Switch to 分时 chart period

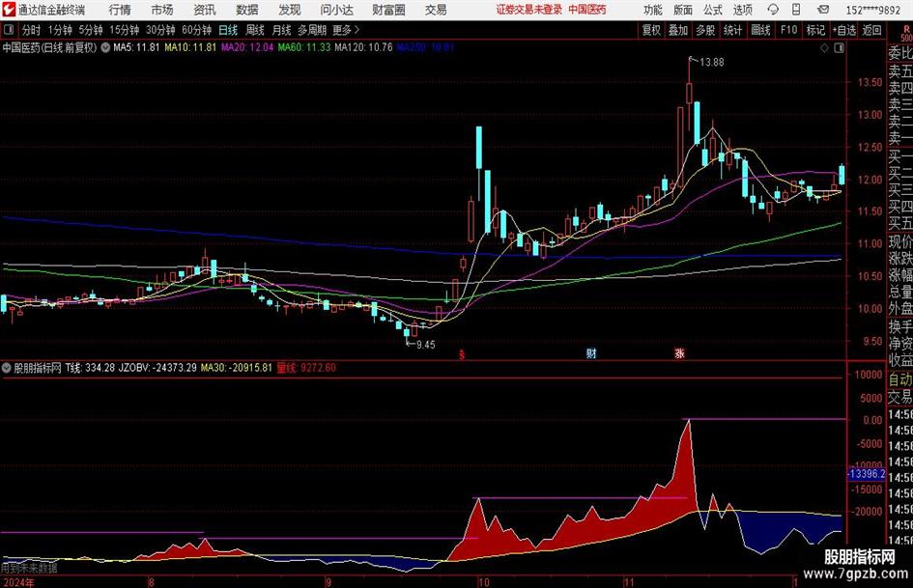pyautogui.click(x=32, y=30)
